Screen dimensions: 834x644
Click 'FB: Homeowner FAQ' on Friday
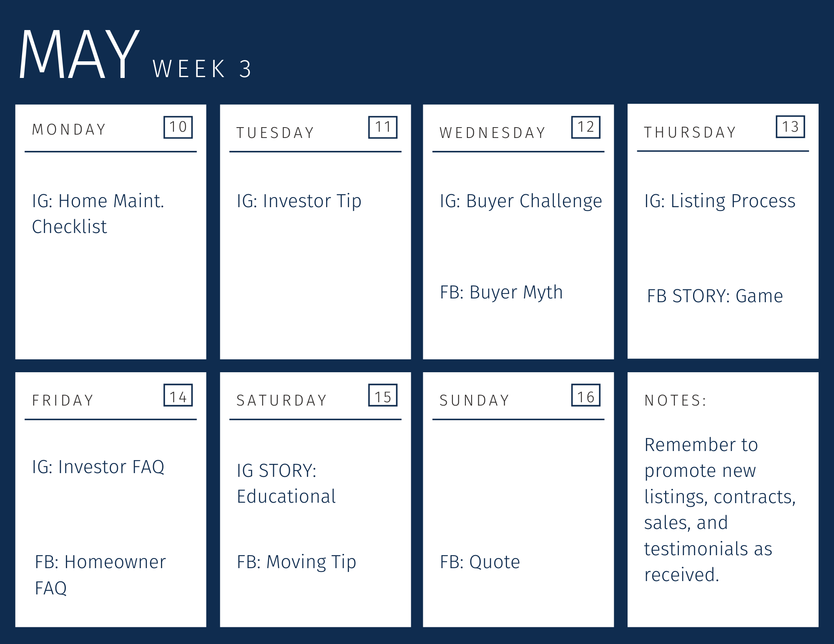click(100, 575)
